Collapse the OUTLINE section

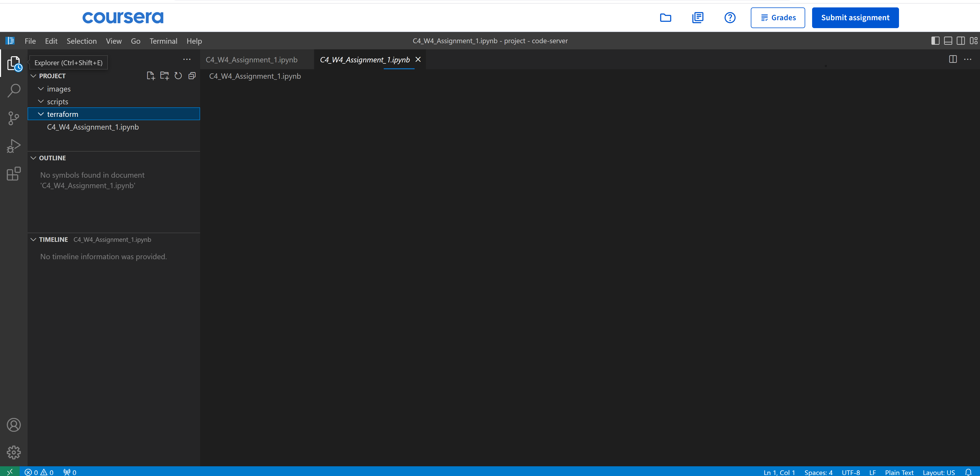pyautogui.click(x=33, y=158)
